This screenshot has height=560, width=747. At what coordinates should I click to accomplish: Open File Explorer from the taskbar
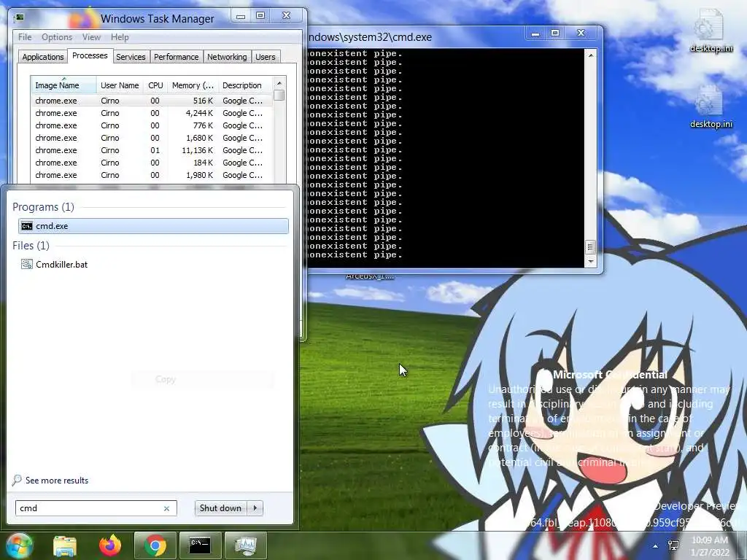[65, 545]
